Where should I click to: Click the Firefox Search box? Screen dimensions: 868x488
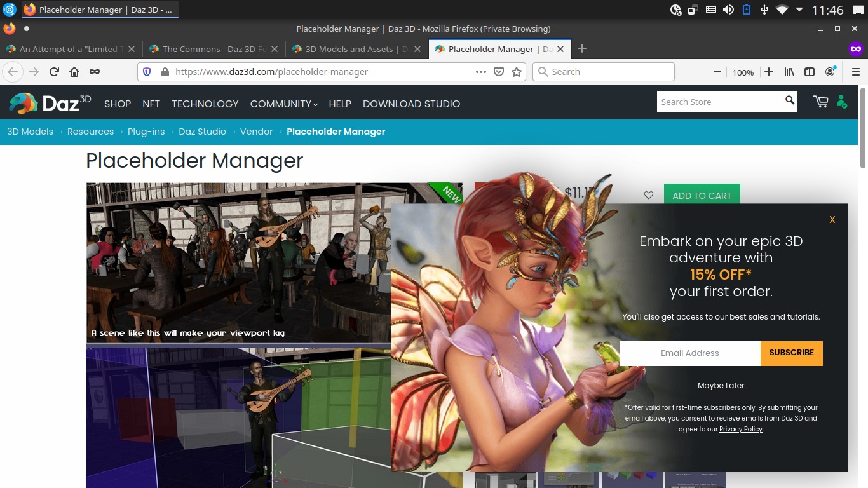click(x=604, y=72)
